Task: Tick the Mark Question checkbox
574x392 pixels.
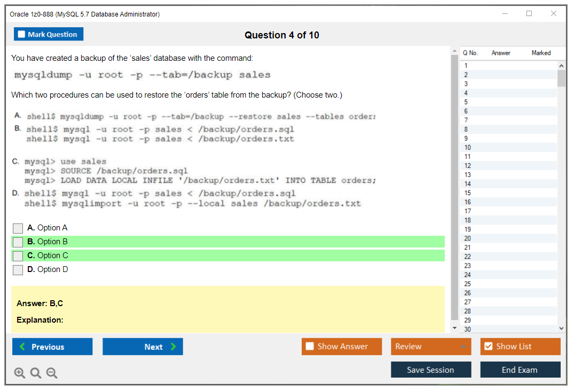Action: (22, 34)
